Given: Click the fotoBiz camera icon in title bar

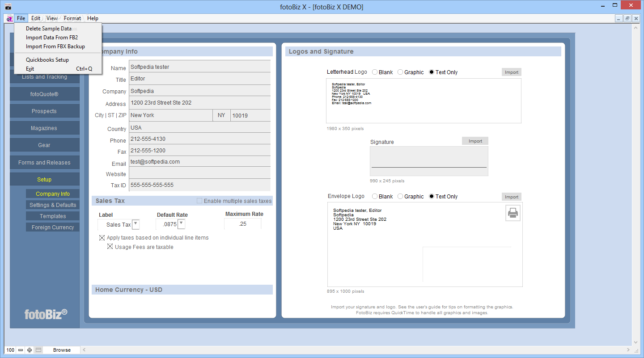Looking at the screenshot, I should click(8, 7).
